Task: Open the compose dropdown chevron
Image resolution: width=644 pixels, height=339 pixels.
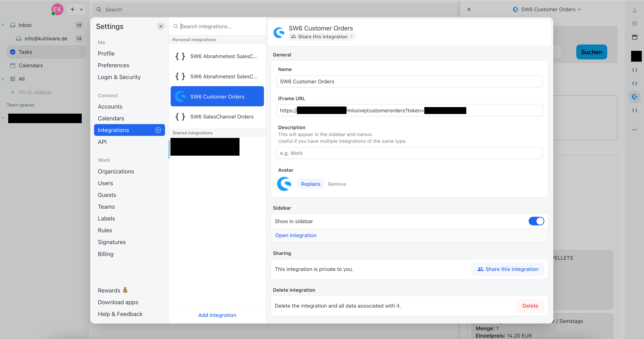Action: click(81, 10)
